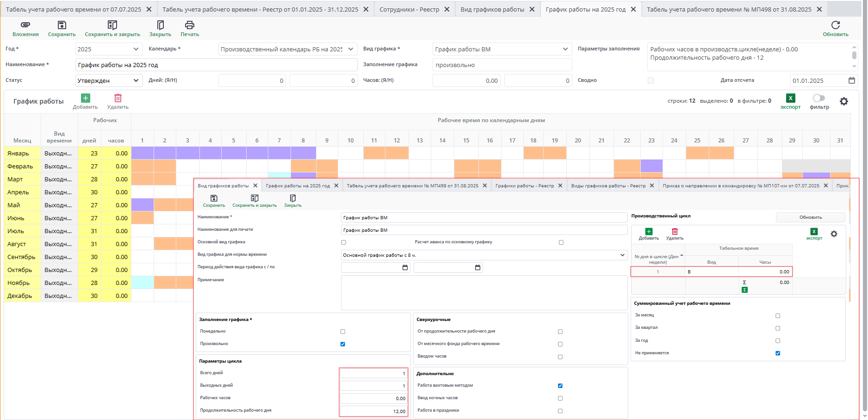Click the cyan cell for Ноябрь day 1
The height and width of the screenshot is (420, 868).
143,283
